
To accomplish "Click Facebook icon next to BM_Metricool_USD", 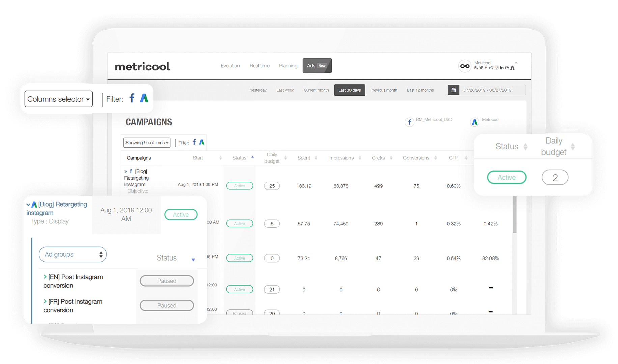I will 409,122.
